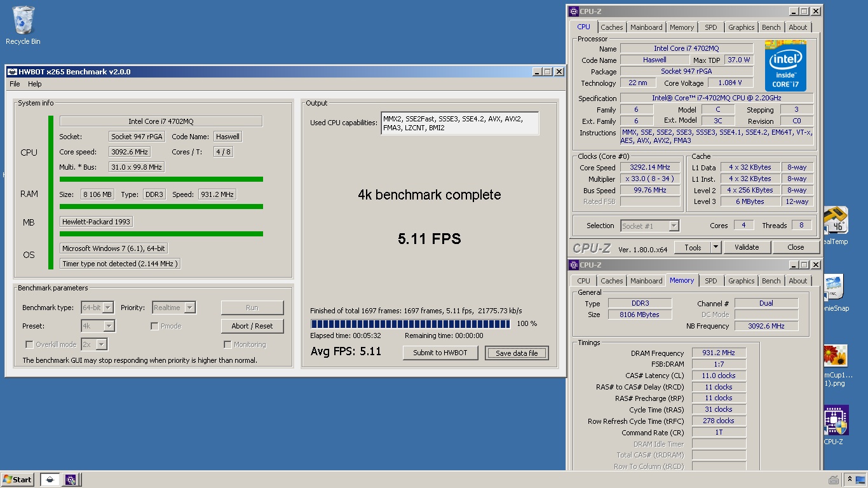The width and height of the screenshot is (868, 488).
Task: Click the CPU-Z taskbar button
Action: [x=71, y=480]
